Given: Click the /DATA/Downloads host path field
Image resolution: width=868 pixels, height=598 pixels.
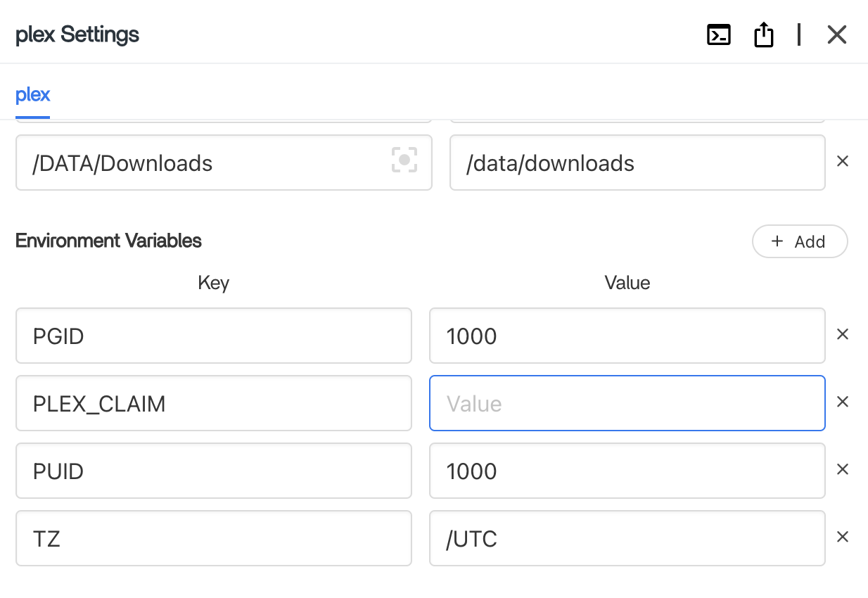Looking at the screenshot, I should click(224, 163).
